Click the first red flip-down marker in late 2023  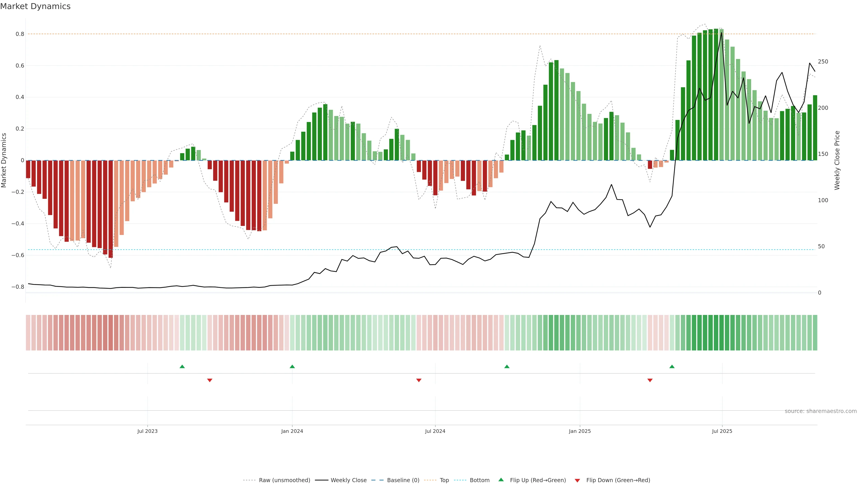210,380
